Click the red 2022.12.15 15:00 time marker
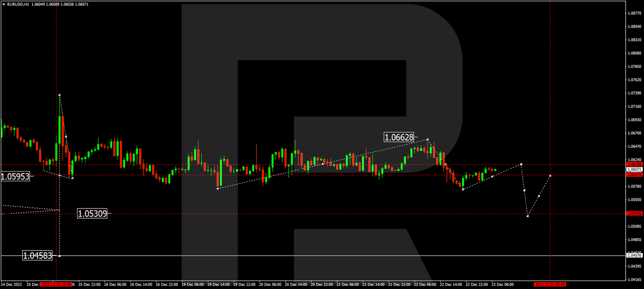 tap(56, 284)
